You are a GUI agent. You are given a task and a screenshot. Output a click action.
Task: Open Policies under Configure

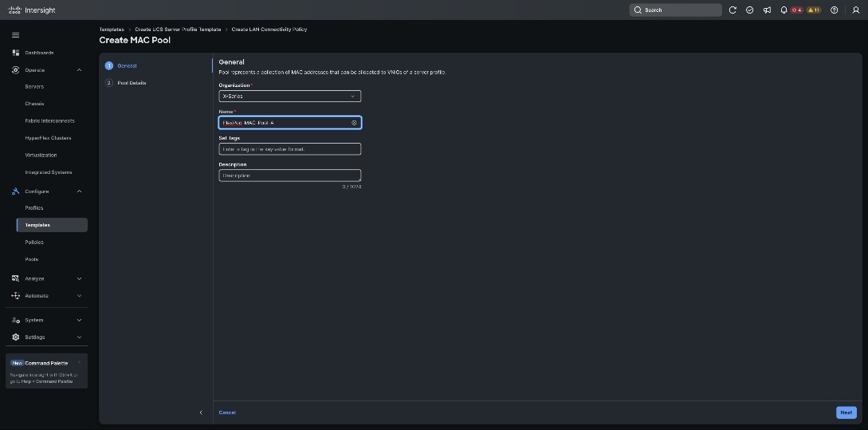point(34,243)
